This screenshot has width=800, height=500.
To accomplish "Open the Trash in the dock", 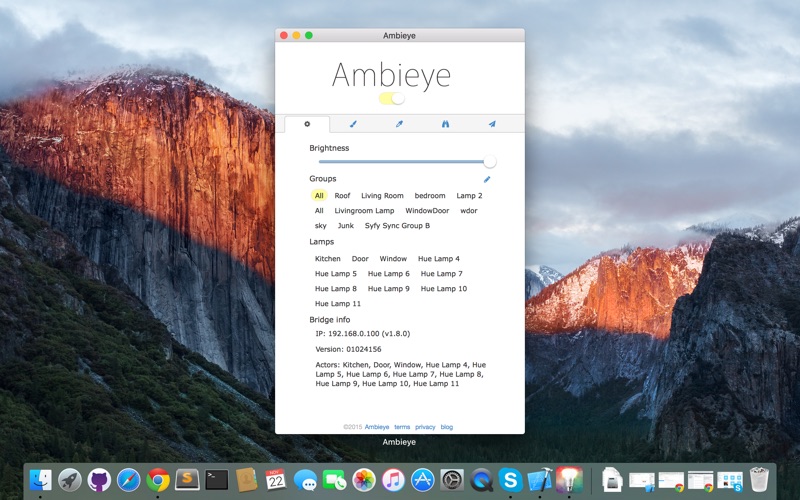I will click(759, 480).
